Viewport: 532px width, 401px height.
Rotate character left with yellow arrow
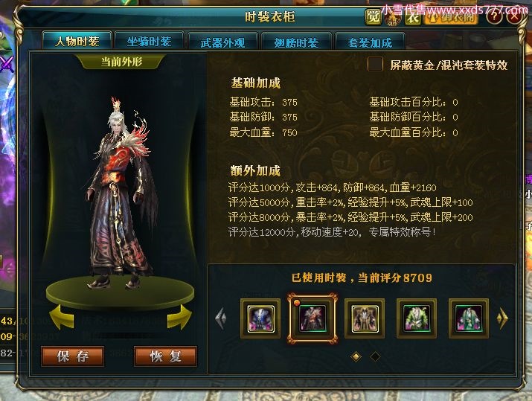tap(62, 317)
